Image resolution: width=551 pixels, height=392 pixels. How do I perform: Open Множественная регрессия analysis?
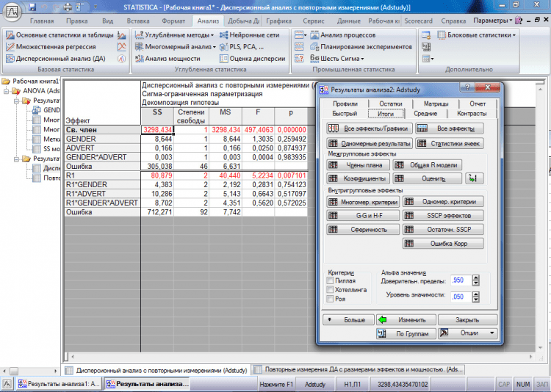click(51, 47)
